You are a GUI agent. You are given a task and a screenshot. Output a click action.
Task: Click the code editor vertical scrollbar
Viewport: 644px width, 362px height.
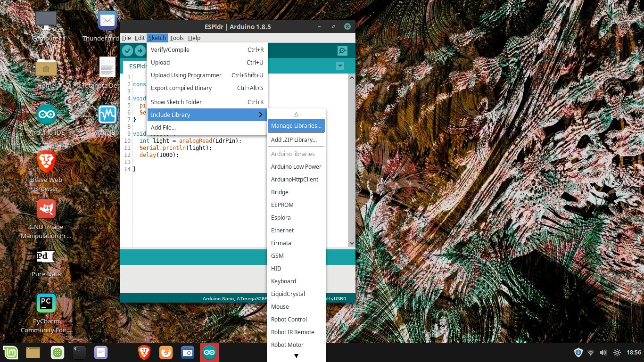tap(351, 160)
